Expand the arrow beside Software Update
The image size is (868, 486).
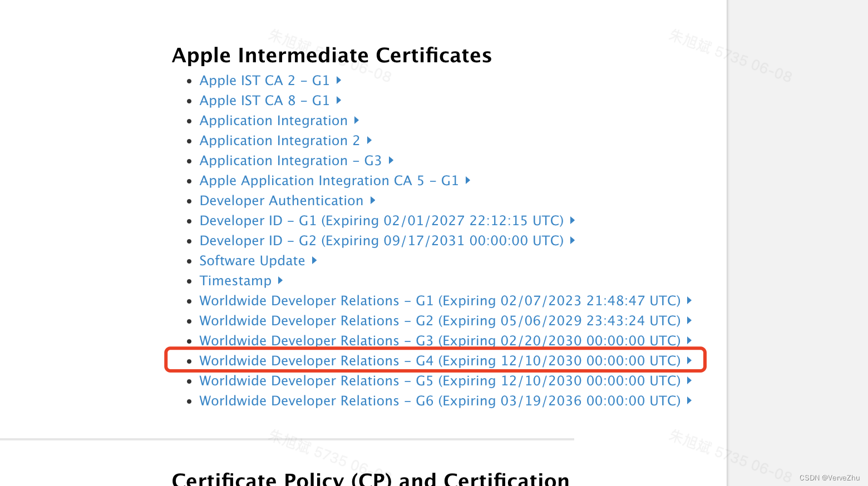pos(314,260)
